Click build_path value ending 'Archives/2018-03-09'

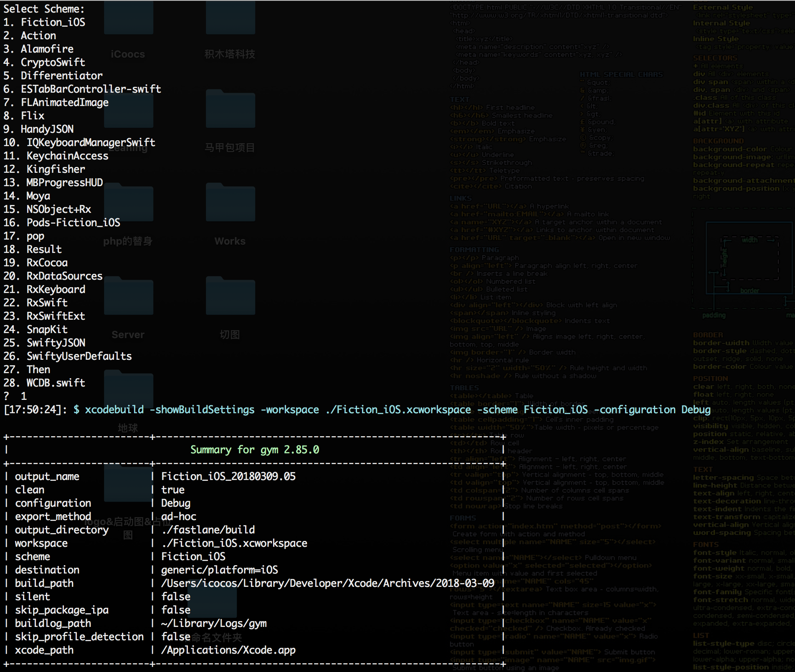(x=328, y=583)
